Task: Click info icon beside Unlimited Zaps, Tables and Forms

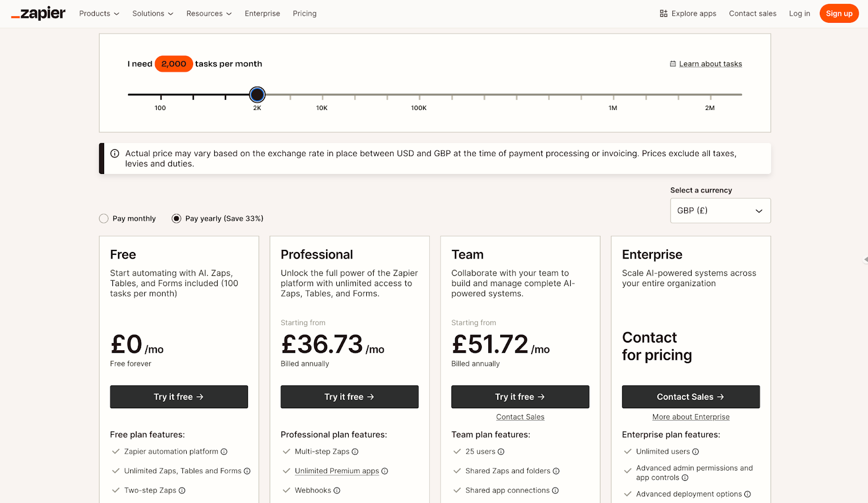Action: (247, 471)
